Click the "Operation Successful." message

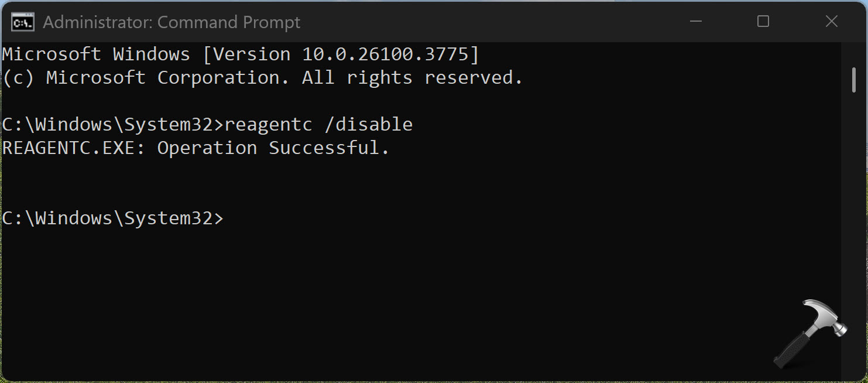(x=273, y=148)
